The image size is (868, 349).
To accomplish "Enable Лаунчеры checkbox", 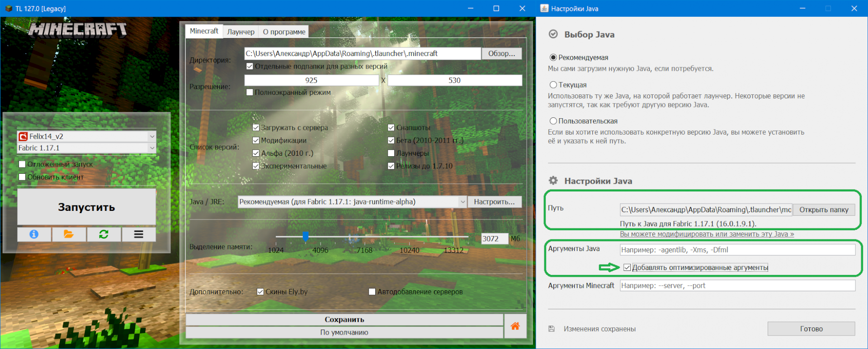I will [391, 153].
